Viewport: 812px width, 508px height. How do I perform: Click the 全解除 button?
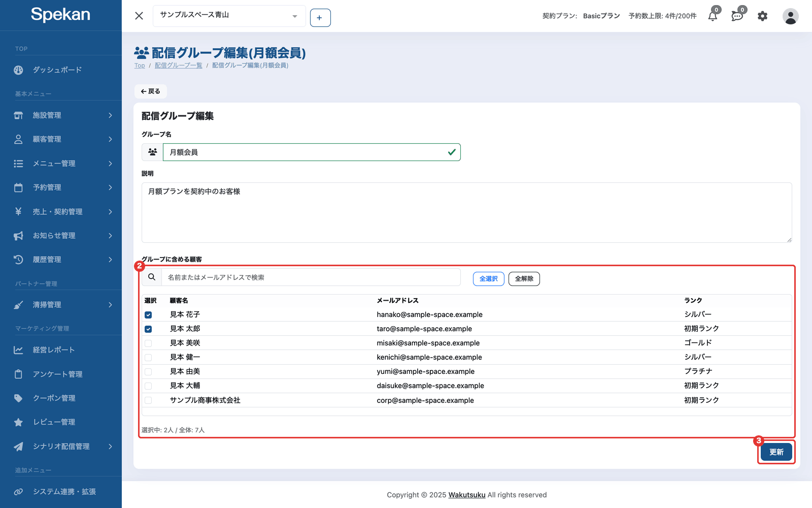tap(524, 279)
